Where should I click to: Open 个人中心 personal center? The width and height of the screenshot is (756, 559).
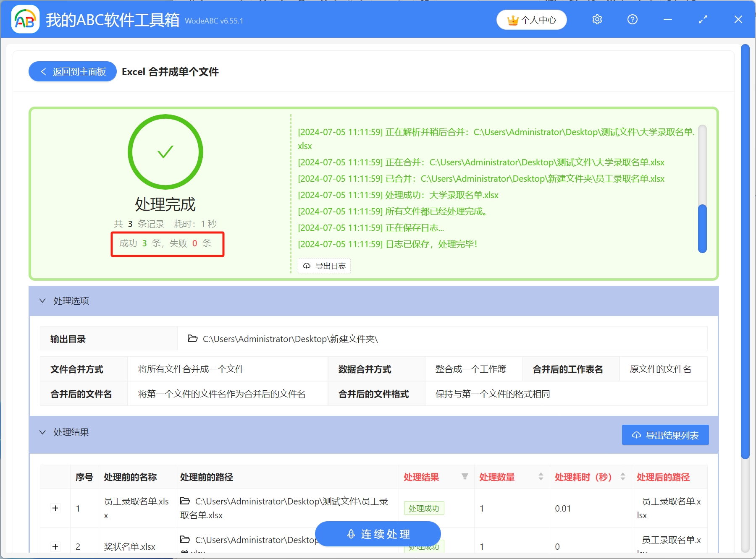[531, 20]
